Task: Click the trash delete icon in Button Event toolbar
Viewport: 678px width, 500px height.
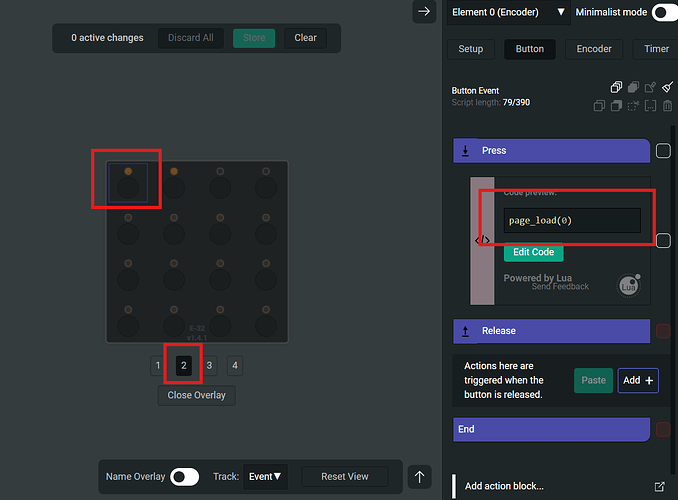Action: [668, 106]
